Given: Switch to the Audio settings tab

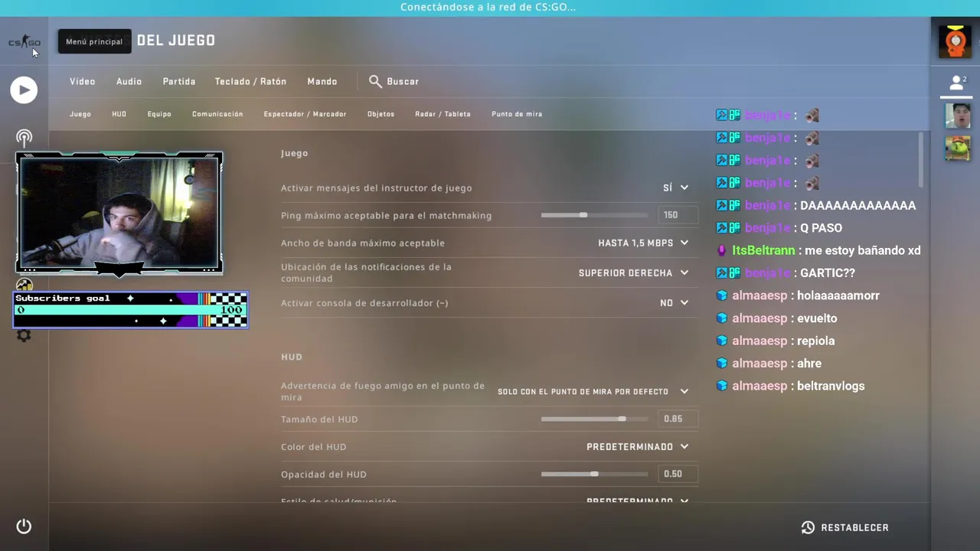Looking at the screenshot, I should (x=129, y=81).
